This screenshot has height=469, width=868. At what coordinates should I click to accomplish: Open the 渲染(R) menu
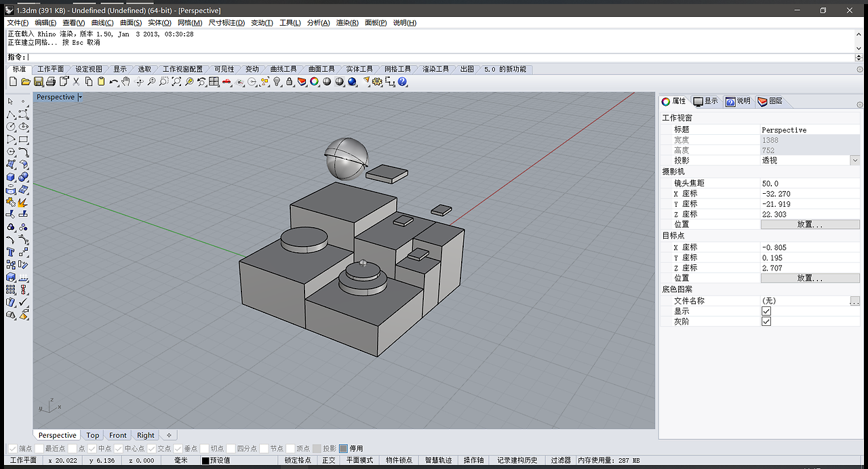tap(347, 22)
